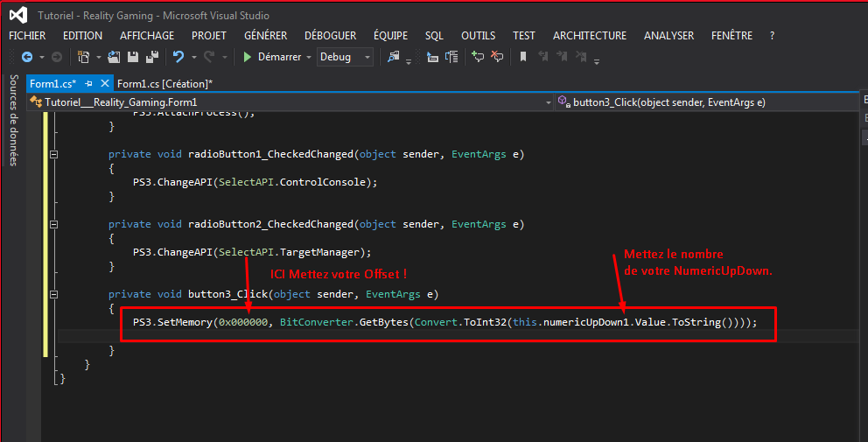Click the New Project icon
The height and width of the screenshot is (442, 868).
84,57
